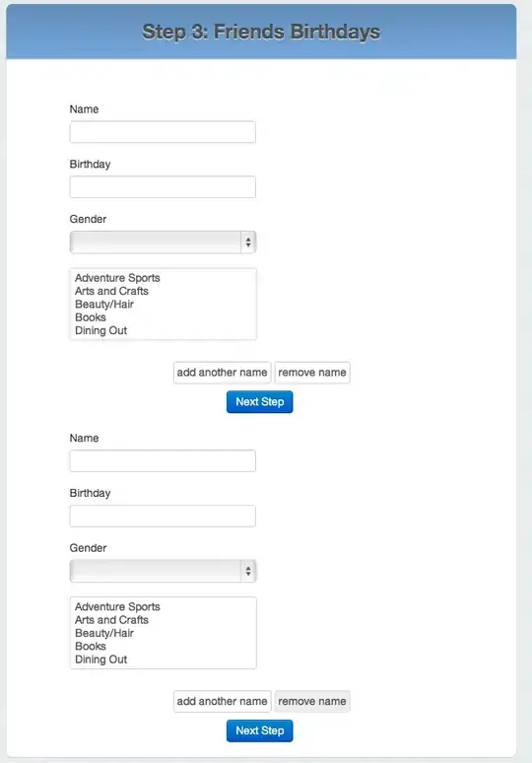532x763 pixels.
Task: Expand the second Gender dropdown
Action: (163, 571)
